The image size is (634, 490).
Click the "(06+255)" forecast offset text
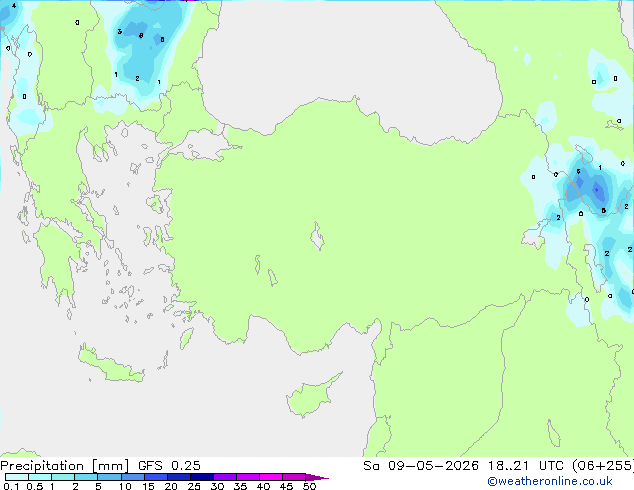pyautogui.click(x=603, y=466)
